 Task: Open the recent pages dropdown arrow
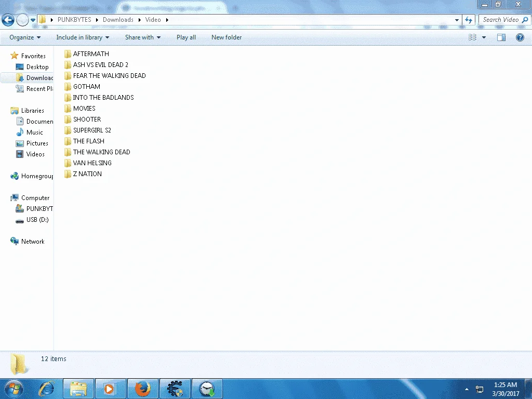(33, 20)
